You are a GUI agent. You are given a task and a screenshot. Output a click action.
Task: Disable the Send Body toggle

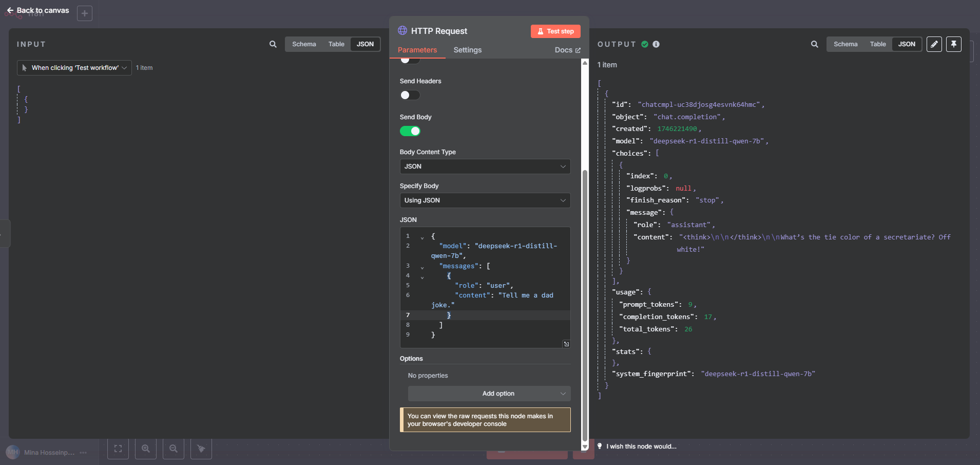pyautogui.click(x=410, y=131)
